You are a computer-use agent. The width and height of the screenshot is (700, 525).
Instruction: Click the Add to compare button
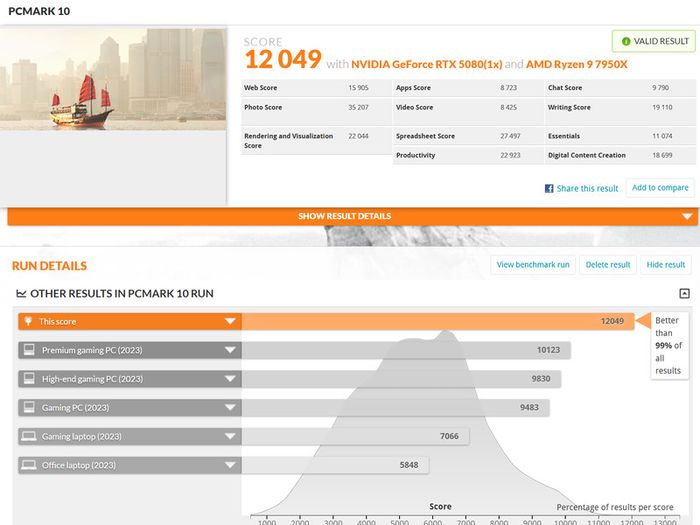pyautogui.click(x=660, y=188)
